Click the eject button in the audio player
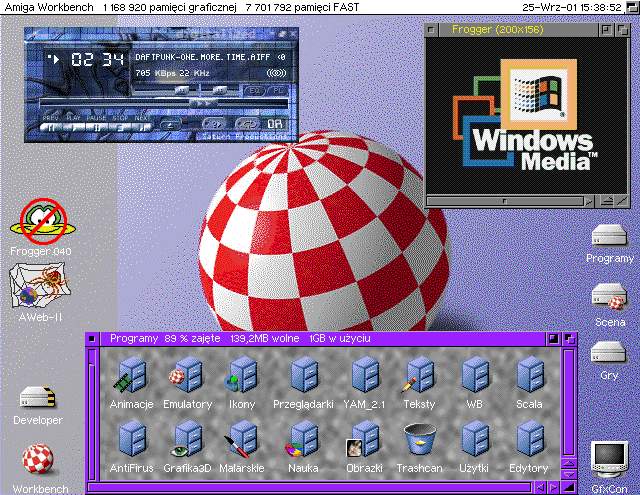The image size is (640, 495). [x=170, y=124]
